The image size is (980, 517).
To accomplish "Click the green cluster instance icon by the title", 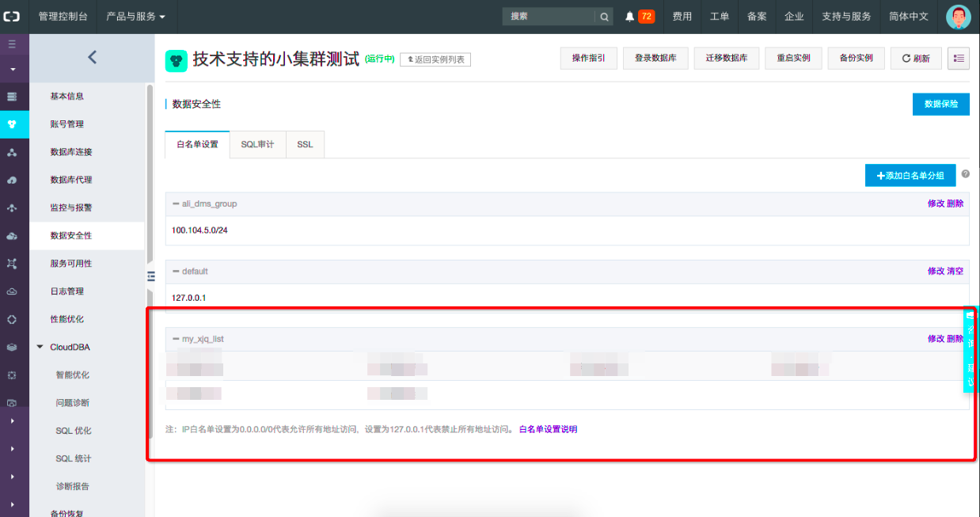I will 176,61.
